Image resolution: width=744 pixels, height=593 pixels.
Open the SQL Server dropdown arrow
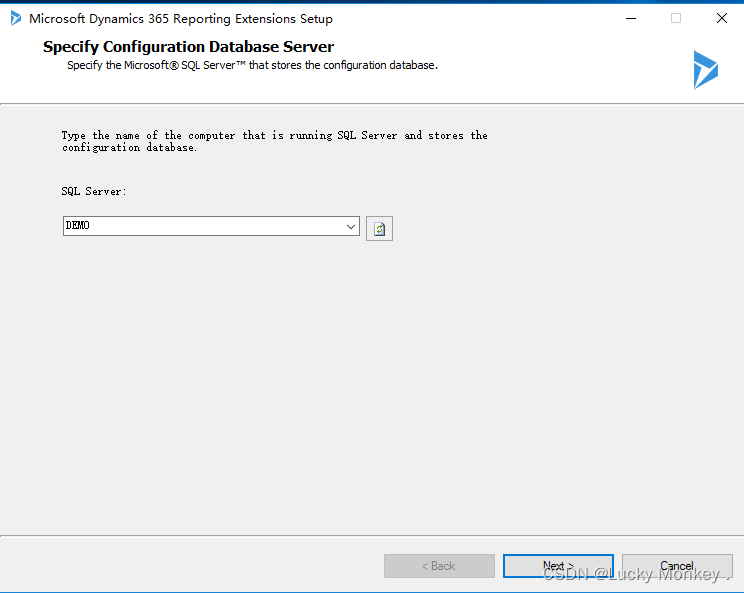click(351, 226)
